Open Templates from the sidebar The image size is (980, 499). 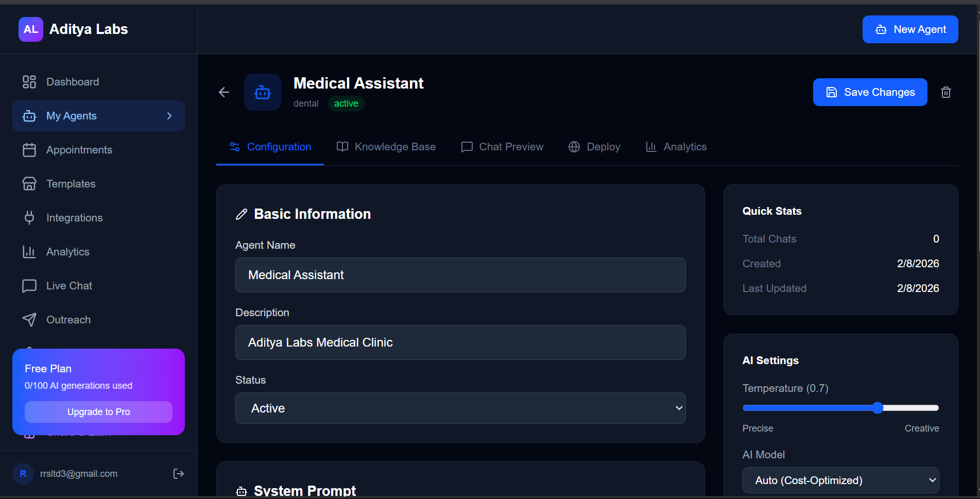(98, 184)
